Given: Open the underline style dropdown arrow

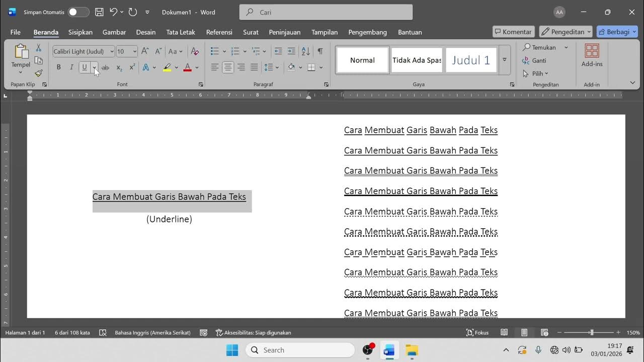Looking at the screenshot, I should [x=94, y=67].
